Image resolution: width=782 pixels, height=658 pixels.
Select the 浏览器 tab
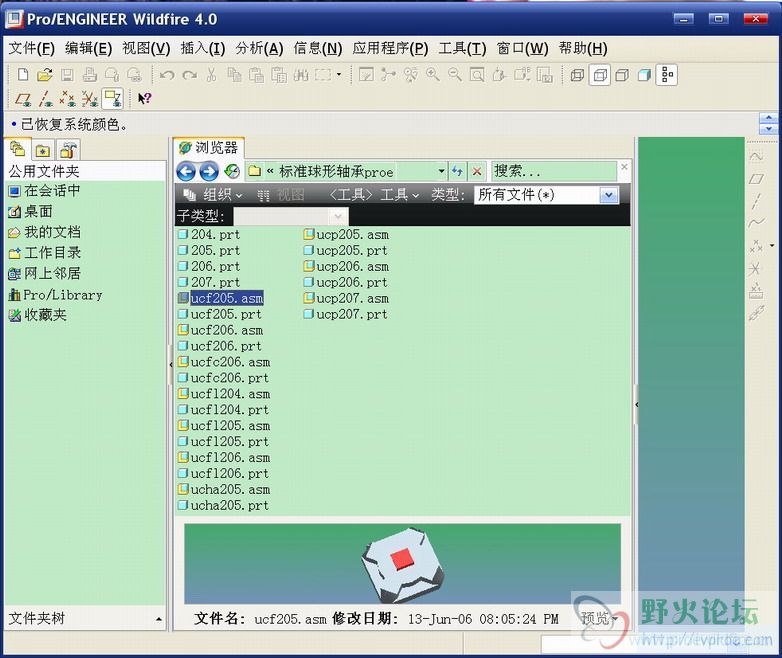[x=209, y=148]
